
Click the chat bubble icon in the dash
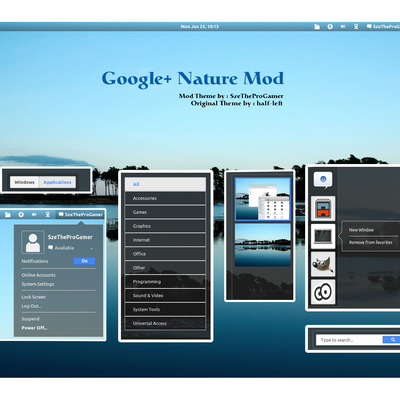coord(323,180)
